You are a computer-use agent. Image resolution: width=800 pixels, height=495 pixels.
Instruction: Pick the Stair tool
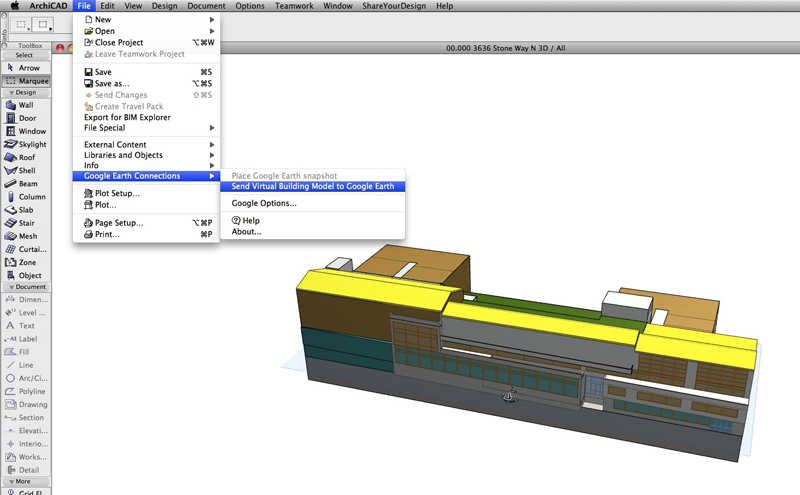[x=26, y=223]
